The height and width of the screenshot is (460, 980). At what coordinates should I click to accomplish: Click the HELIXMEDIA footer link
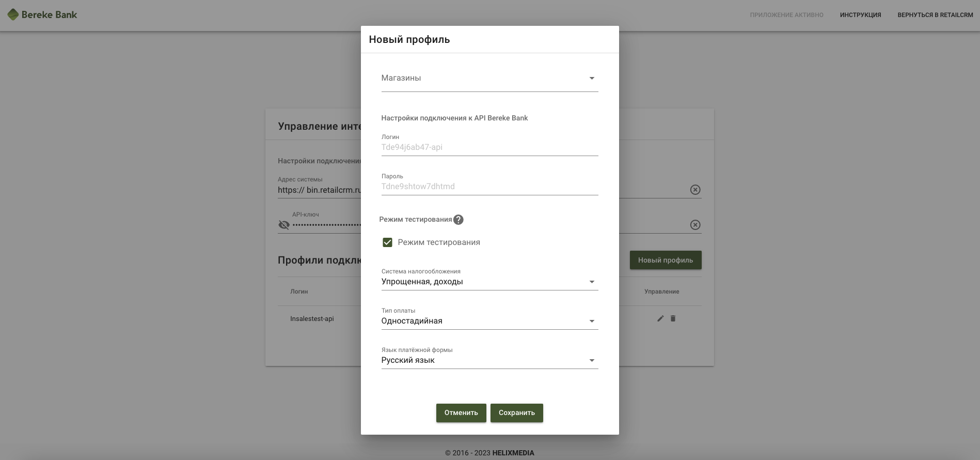513,453
